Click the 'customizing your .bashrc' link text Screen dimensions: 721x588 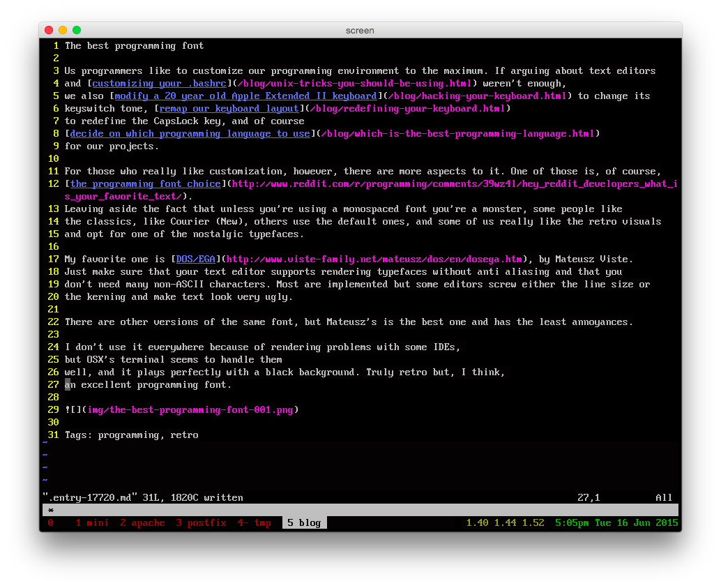[159, 83]
